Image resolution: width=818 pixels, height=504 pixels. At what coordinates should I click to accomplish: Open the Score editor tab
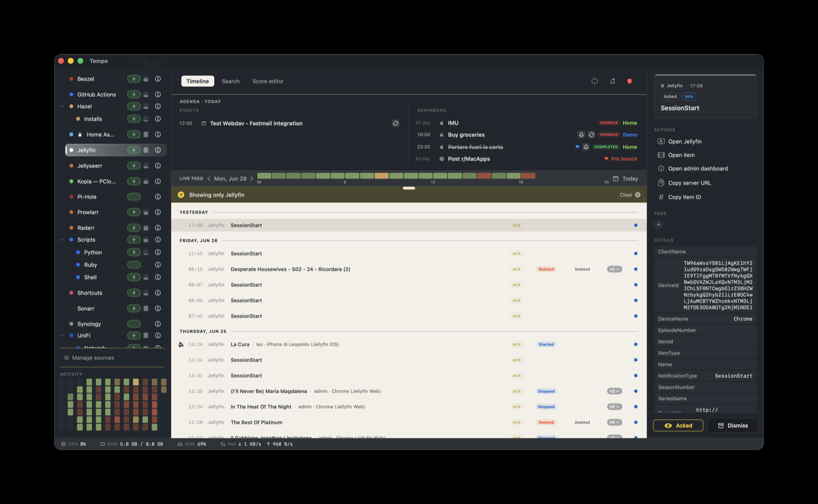coord(268,81)
